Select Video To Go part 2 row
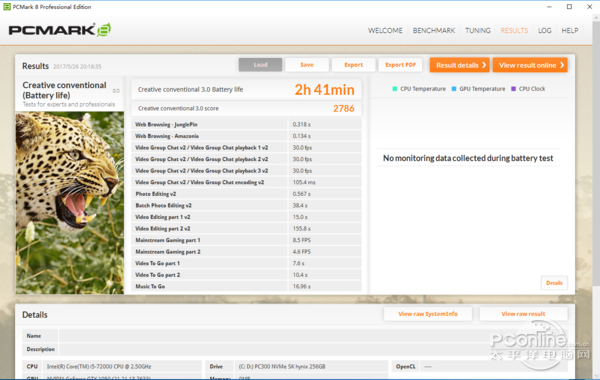This screenshot has height=380, width=600. click(246, 275)
